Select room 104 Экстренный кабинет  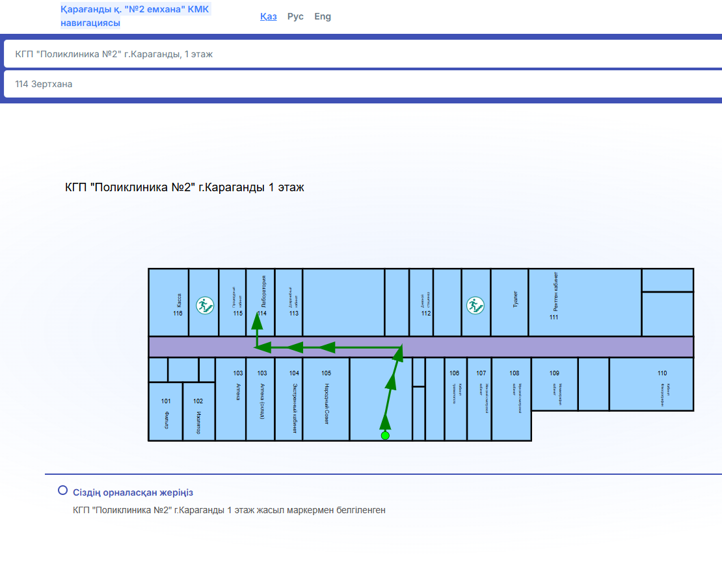tap(289, 399)
